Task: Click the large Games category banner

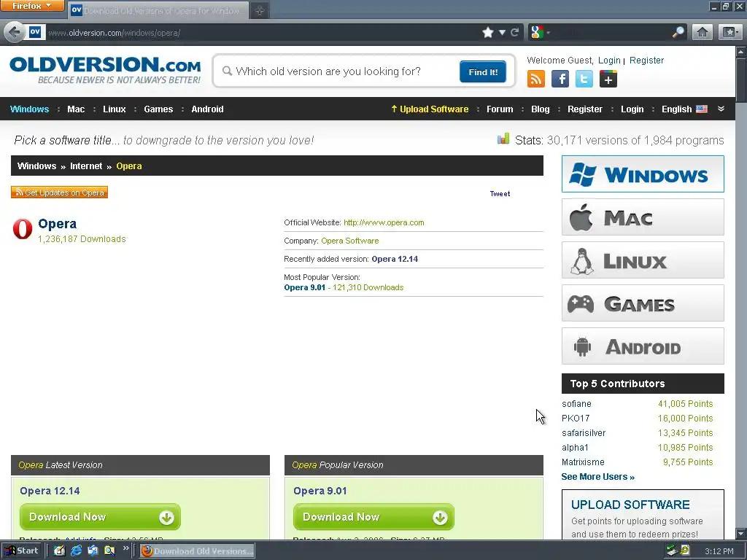Action: pos(643,303)
